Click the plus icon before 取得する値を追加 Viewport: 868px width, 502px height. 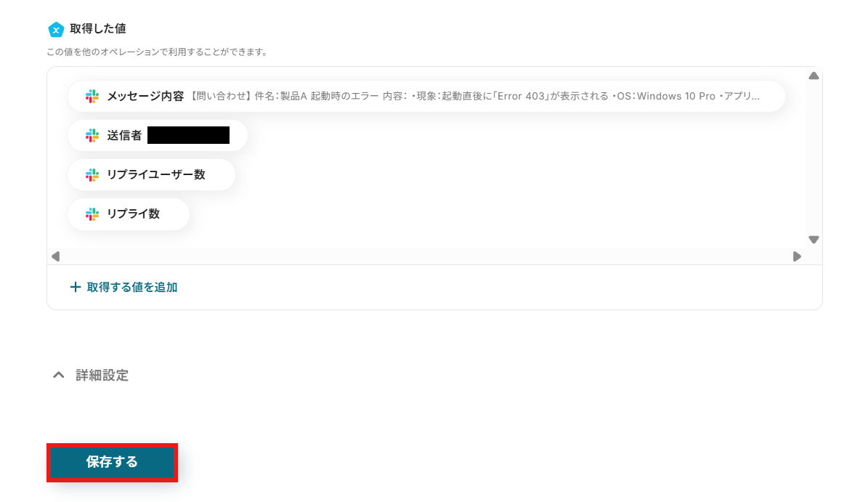[76, 287]
